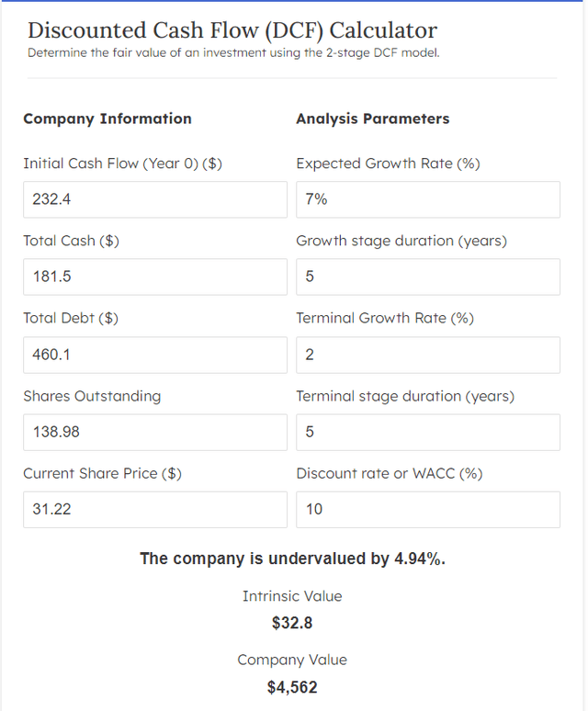Click the Intrinsic Value amount $32.8
This screenshot has width=588, height=711.
(x=292, y=623)
